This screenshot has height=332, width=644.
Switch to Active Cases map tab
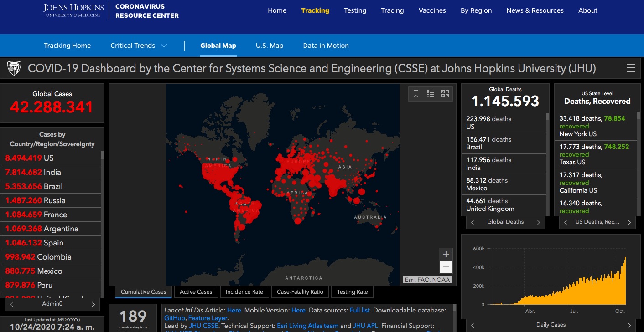click(196, 292)
